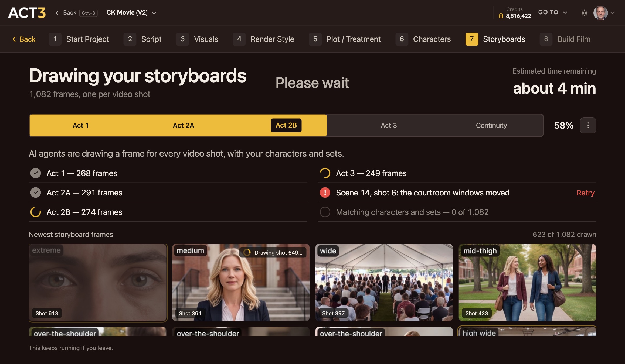Open the Build Film step

(565, 39)
